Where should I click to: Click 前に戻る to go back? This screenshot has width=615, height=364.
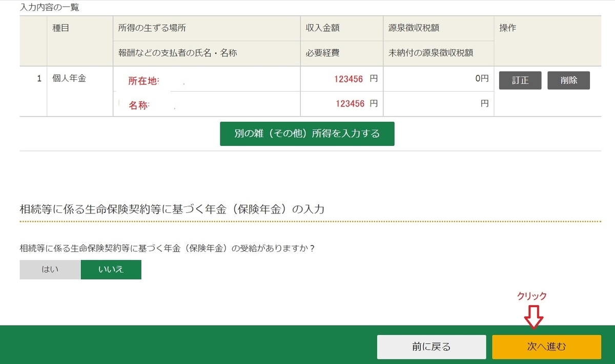pos(432,347)
